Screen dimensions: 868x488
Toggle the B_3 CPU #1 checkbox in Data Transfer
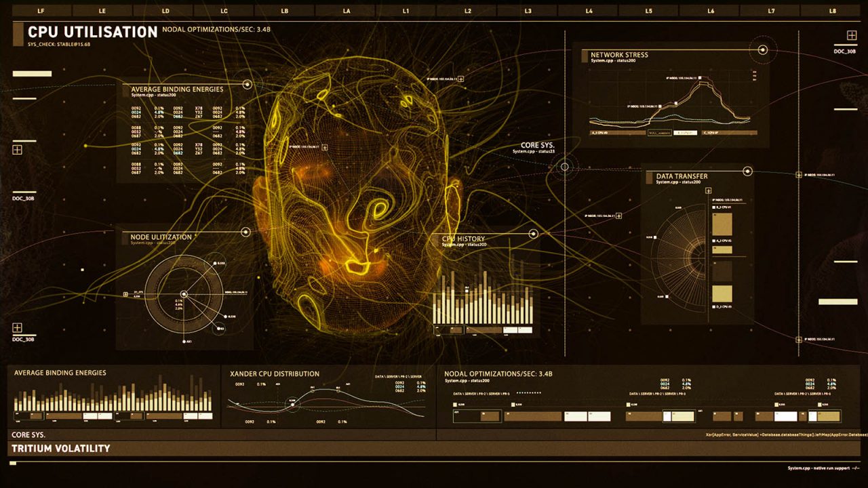click(713, 207)
